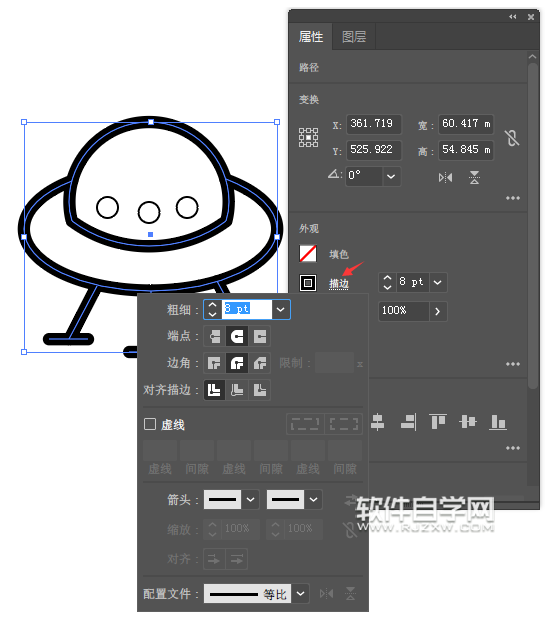This screenshot has height=636, width=558.
Task: Toggle the constrain width and height link
Action: [x=512, y=138]
